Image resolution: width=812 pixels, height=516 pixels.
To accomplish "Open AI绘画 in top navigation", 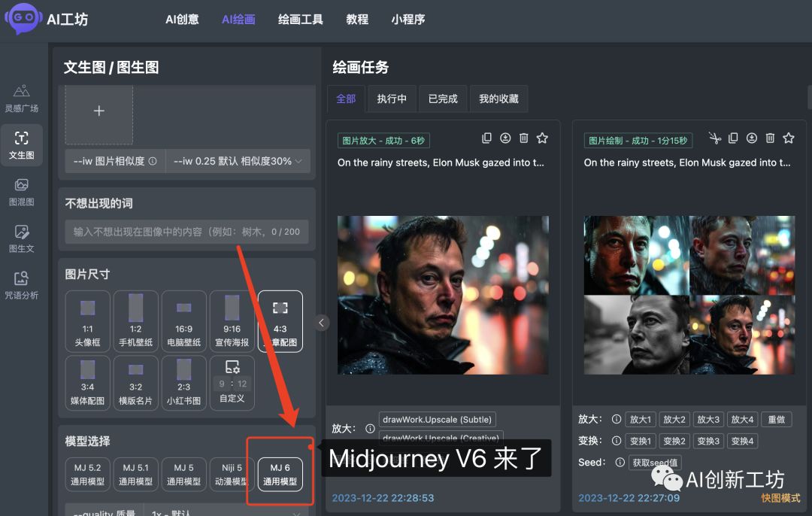I will click(x=238, y=20).
